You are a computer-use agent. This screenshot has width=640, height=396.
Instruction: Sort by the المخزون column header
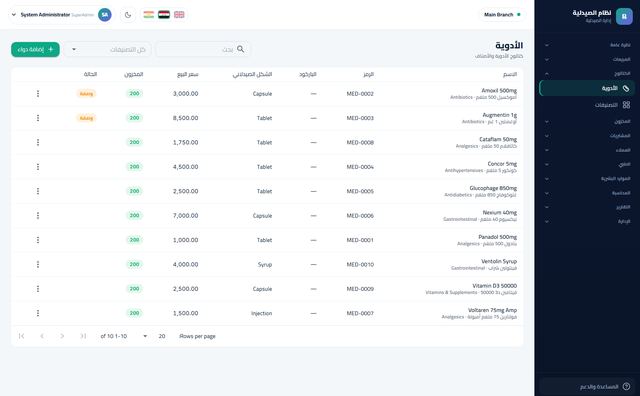point(134,74)
